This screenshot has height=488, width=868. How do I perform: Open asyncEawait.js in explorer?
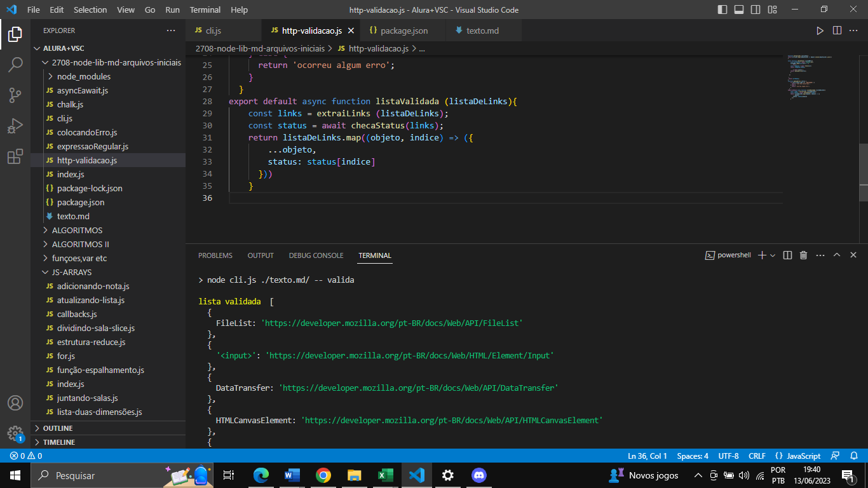click(108, 90)
